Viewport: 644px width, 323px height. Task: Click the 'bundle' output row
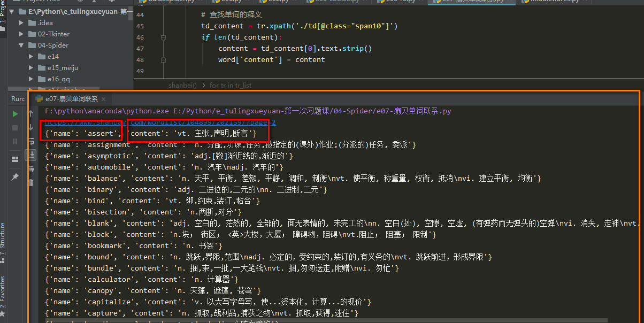pos(222,268)
